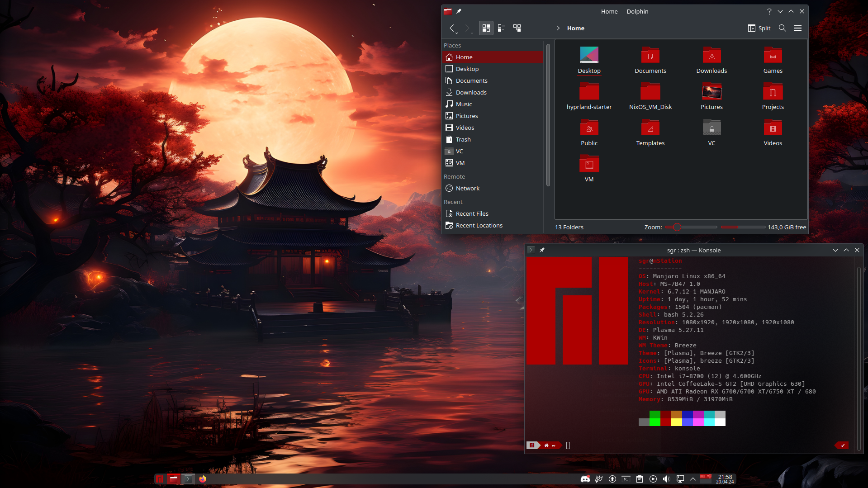
Task: Collapse Konsole using its titlebar chevron
Action: click(835, 250)
